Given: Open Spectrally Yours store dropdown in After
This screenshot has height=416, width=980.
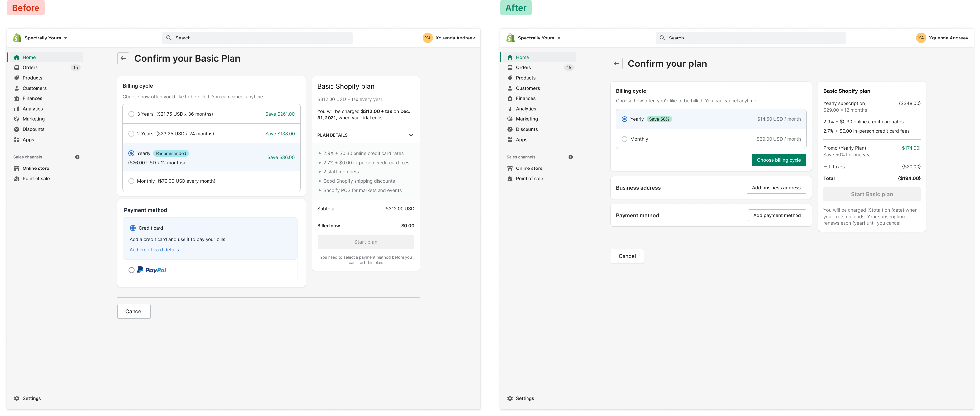Looking at the screenshot, I should [x=559, y=38].
